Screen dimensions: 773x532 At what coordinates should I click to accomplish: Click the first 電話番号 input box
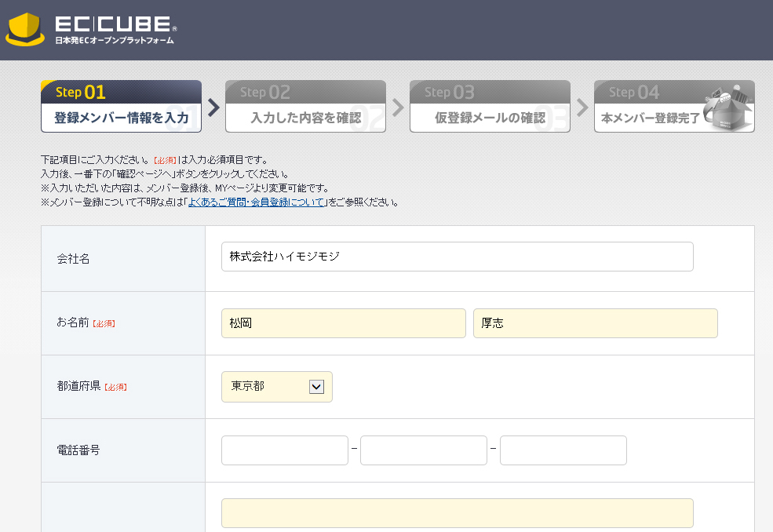pyautogui.click(x=284, y=450)
